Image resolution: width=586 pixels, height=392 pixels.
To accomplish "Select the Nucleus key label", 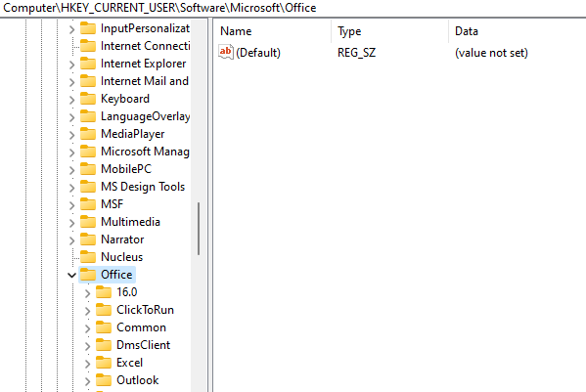I will pyautogui.click(x=122, y=257).
